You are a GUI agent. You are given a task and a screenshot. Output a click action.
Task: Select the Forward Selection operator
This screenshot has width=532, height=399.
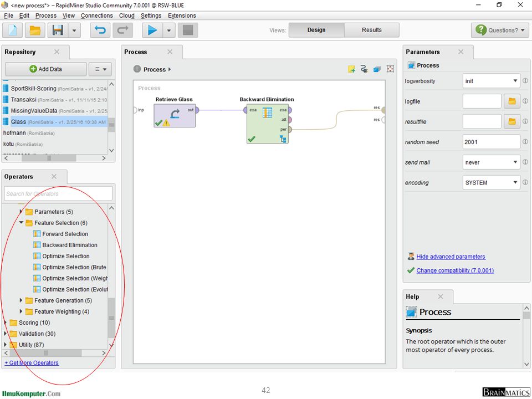(61, 234)
